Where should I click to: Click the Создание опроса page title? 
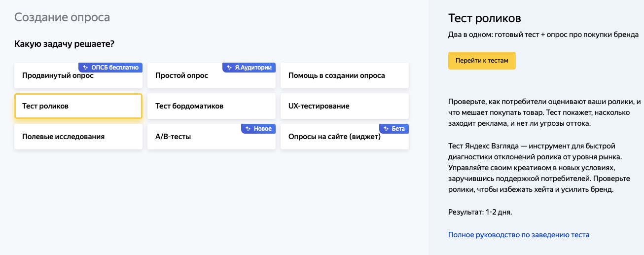tap(62, 17)
